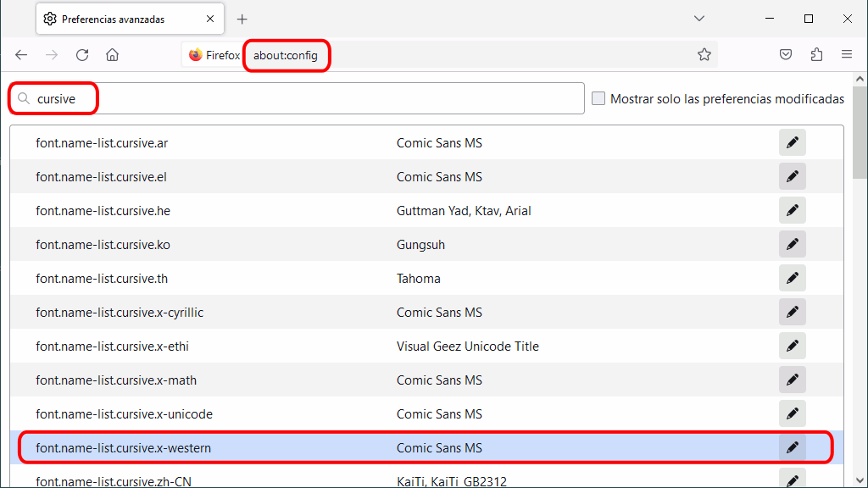
Task: Reload the current page
Action: [x=82, y=55]
